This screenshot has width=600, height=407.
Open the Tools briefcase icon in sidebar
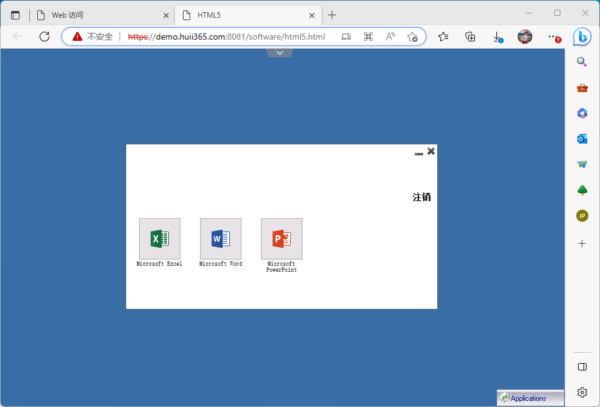[582, 88]
